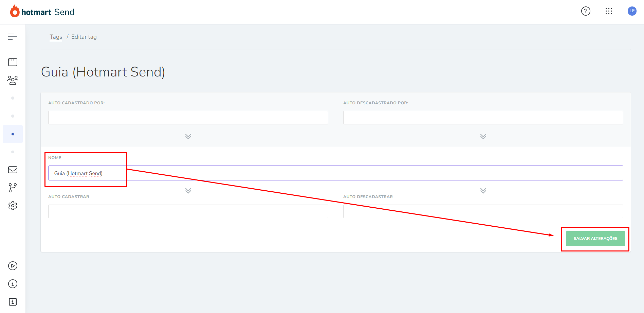Image resolution: width=644 pixels, height=313 pixels.
Task: Focus the Auto Cadastrar field
Action: [188, 211]
